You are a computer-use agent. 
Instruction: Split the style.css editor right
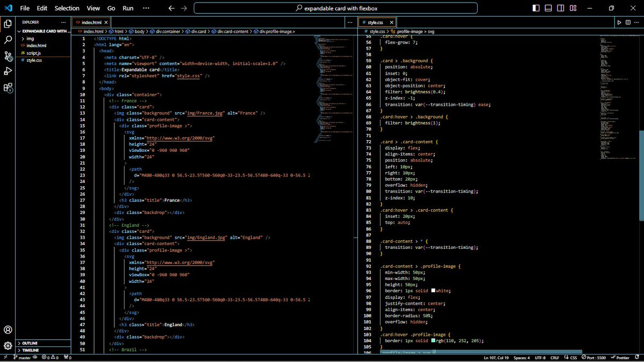point(627,23)
